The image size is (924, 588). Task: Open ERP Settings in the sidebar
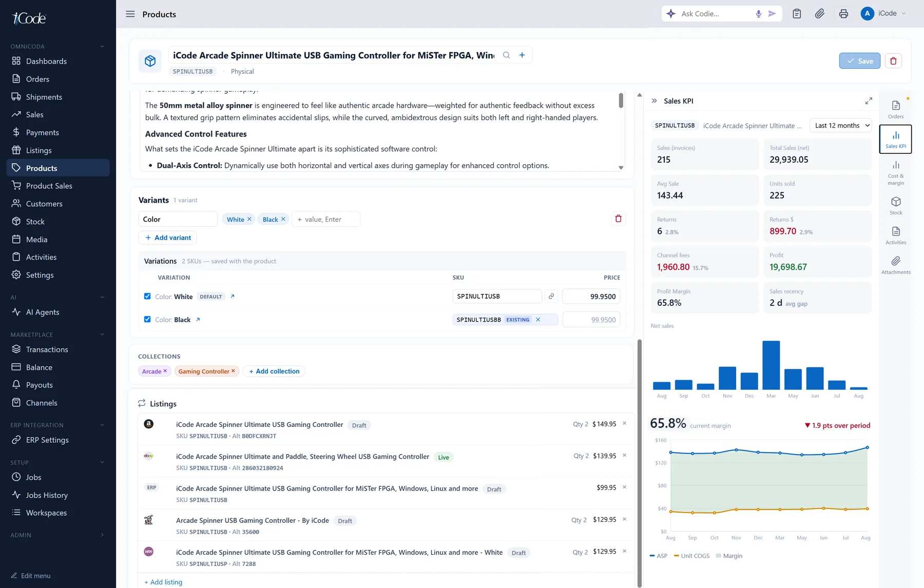(x=57, y=440)
